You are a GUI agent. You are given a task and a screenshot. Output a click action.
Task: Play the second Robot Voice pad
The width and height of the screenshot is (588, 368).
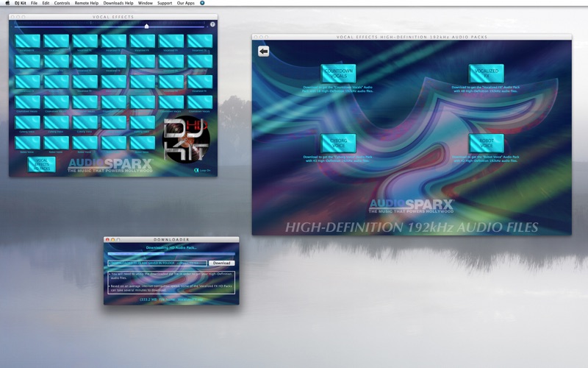[x=57, y=142]
